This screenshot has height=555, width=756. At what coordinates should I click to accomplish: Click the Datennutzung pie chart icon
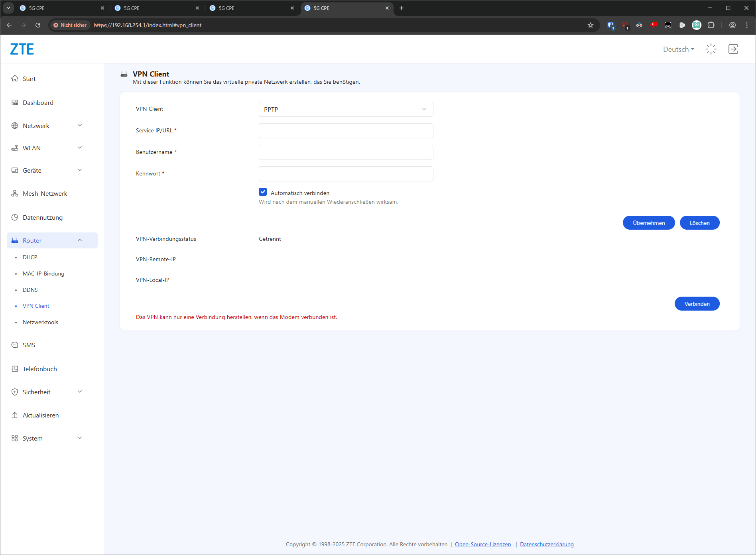15,217
